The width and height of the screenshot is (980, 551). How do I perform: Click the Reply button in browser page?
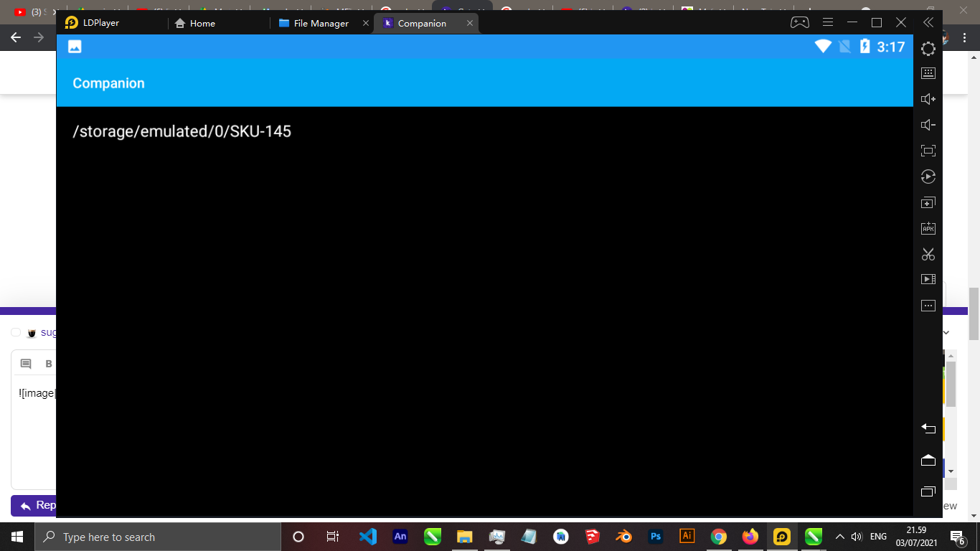tap(34, 506)
